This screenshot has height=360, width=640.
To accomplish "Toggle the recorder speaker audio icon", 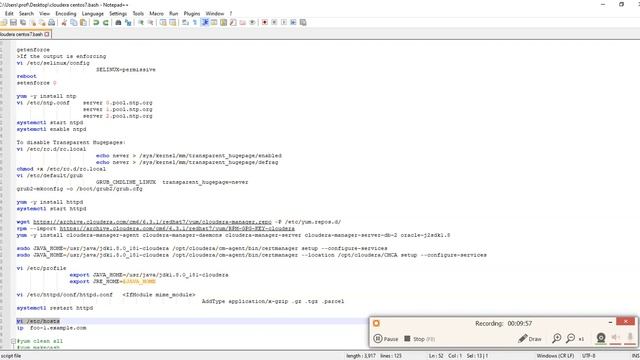I will coord(615,338).
